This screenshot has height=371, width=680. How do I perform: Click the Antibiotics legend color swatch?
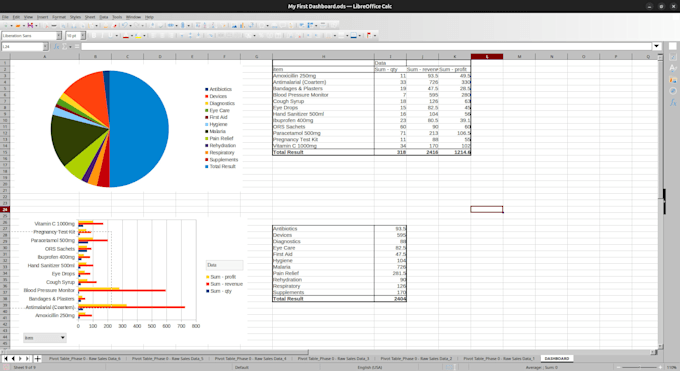pyautogui.click(x=206, y=89)
